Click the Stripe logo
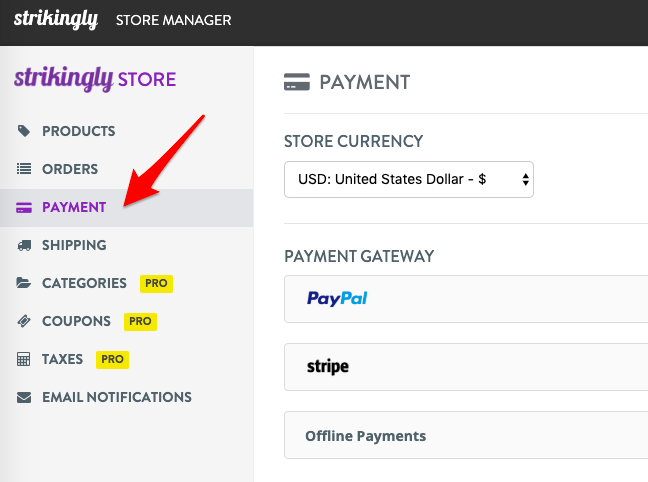The image size is (648, 482). point(328,367)
